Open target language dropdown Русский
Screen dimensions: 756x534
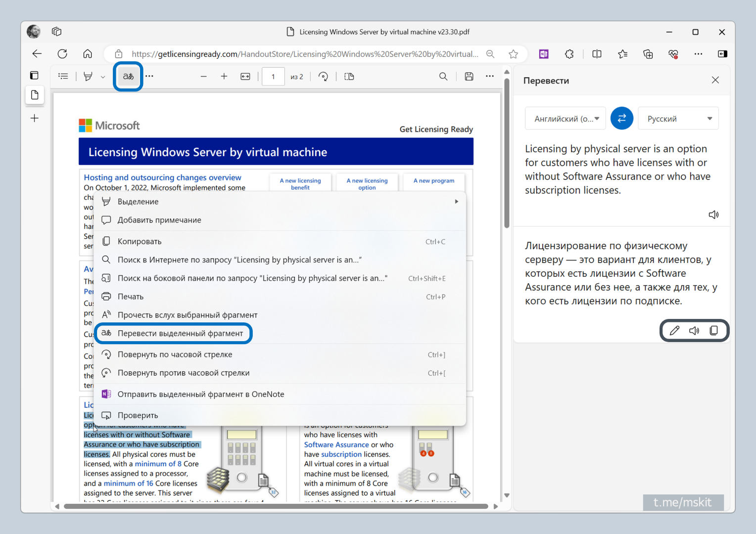click(x=678, y=119)
